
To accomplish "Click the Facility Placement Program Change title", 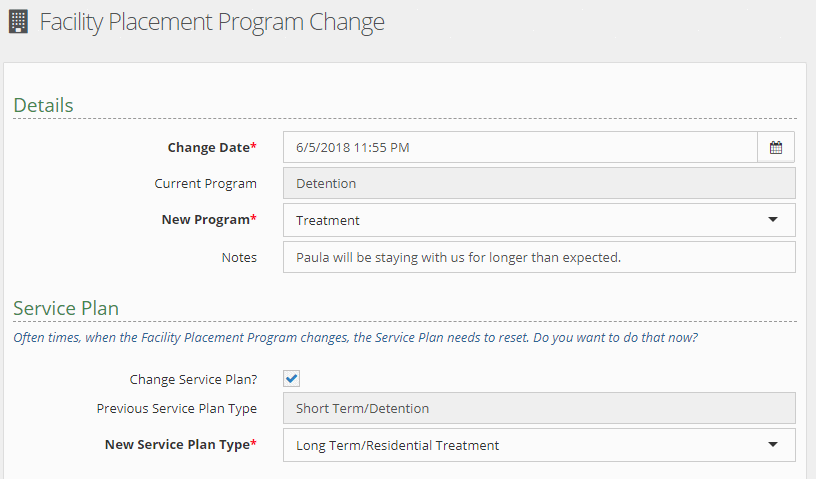I will 212,22.
